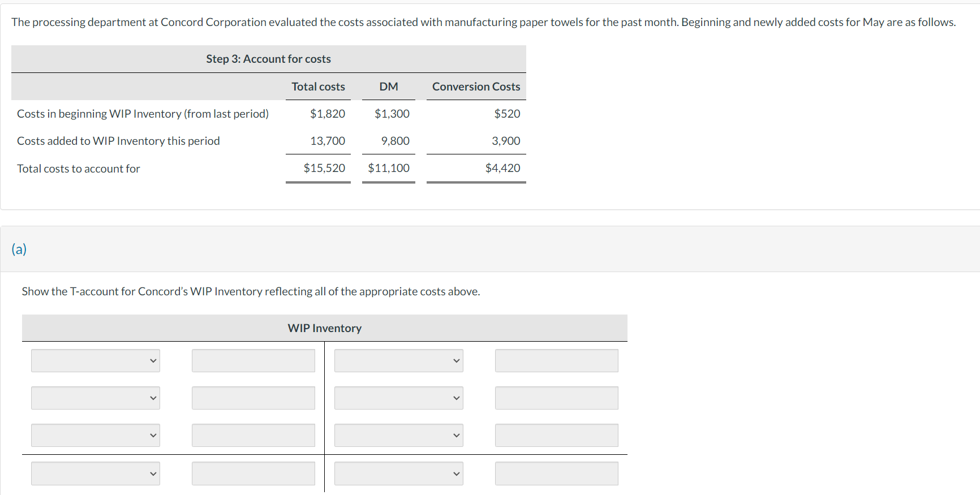Click the third-row credit amount field
This screenshot has width=980, height=495.
pyautogui.click(x=557, y=435)
